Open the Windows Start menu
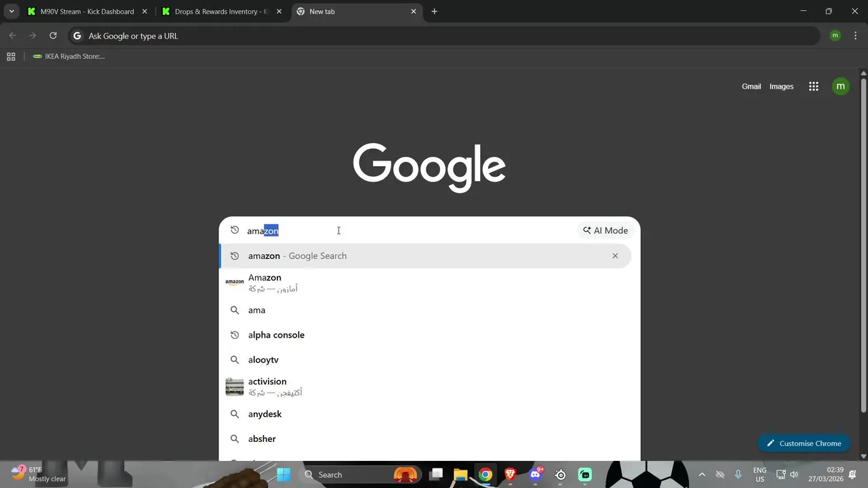This screenshot has width=868, height=488. (x=283, y=474)
